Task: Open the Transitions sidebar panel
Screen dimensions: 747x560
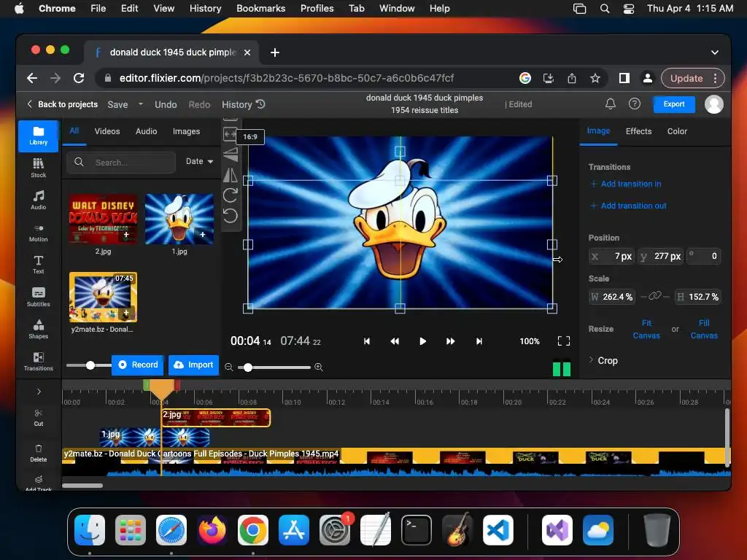Action: [x=38, y=361]
